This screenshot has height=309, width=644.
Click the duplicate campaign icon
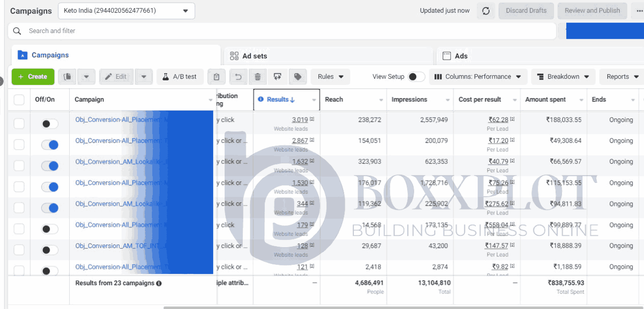[x=67, y=77]
